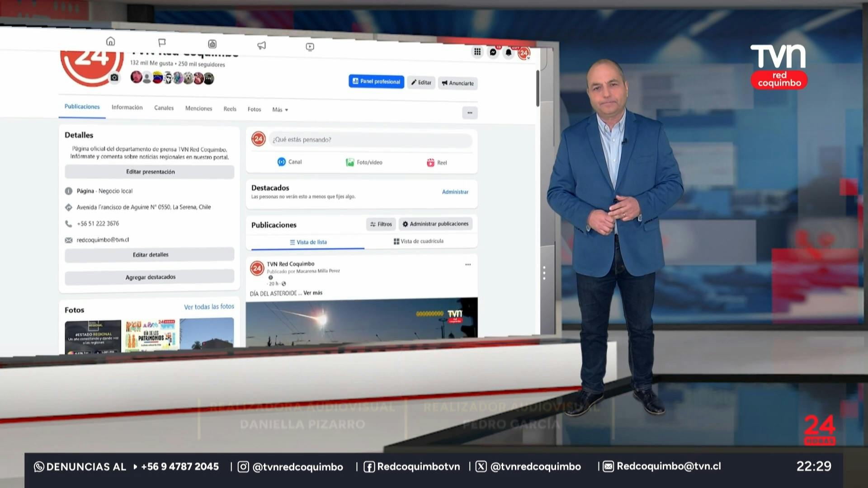The height and width of the screenshot is (488, 868).
Task: Open the Filtros button
Action: click(x=381, y=224)
